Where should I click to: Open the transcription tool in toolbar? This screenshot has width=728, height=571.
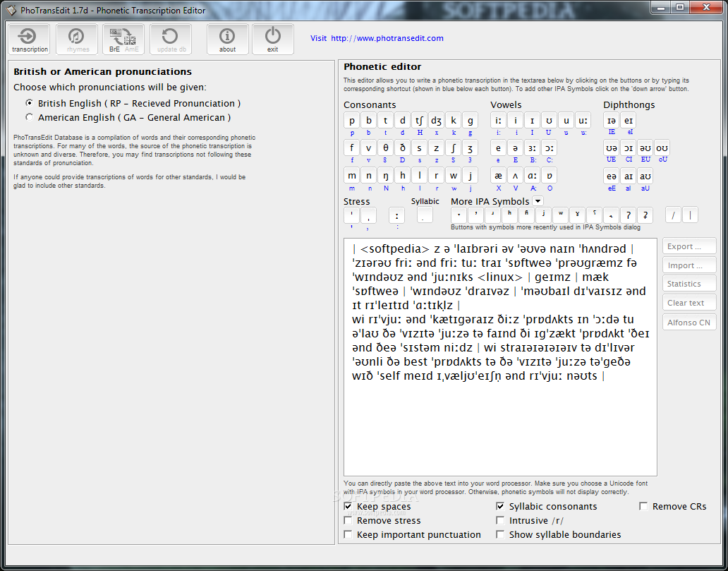point(29,40)
